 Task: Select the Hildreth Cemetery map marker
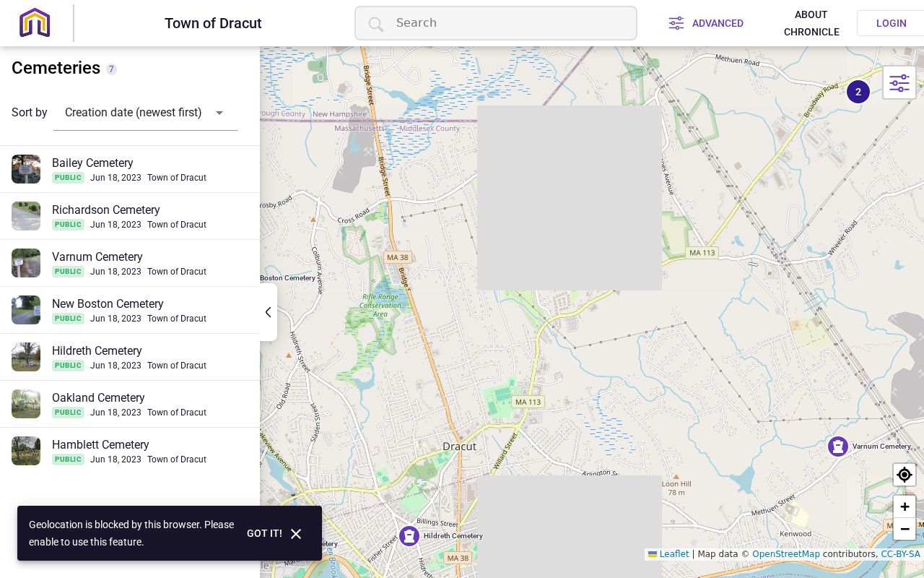(x=409, y=536)
